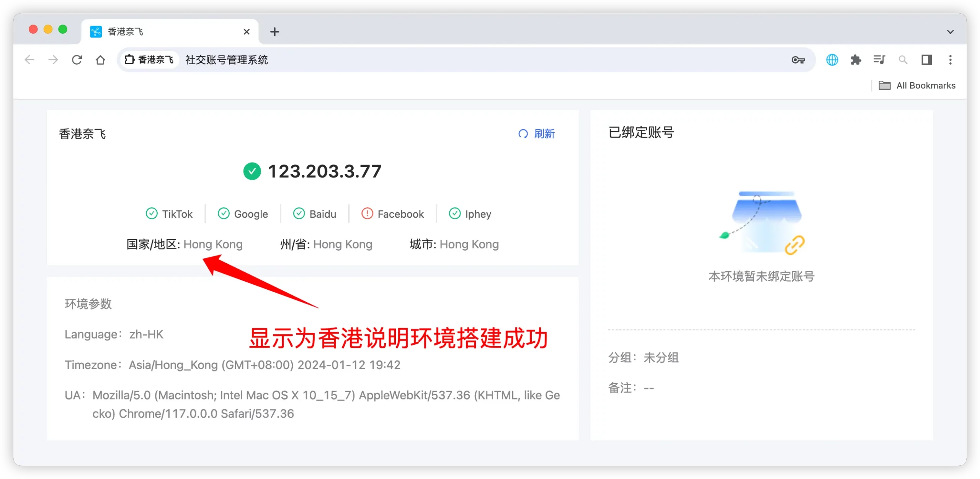Click the 环境参数 section heading
The height and width of the screenshot is (479, 980).
click(88, 304)
